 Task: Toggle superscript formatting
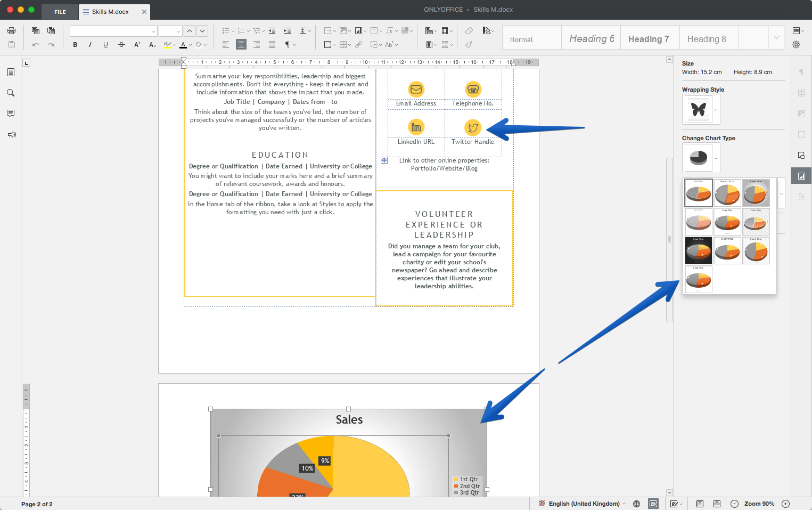coord(137,45)
